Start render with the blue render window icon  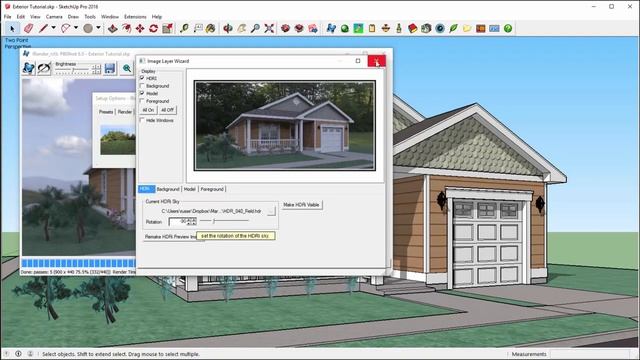coord(29,68)
